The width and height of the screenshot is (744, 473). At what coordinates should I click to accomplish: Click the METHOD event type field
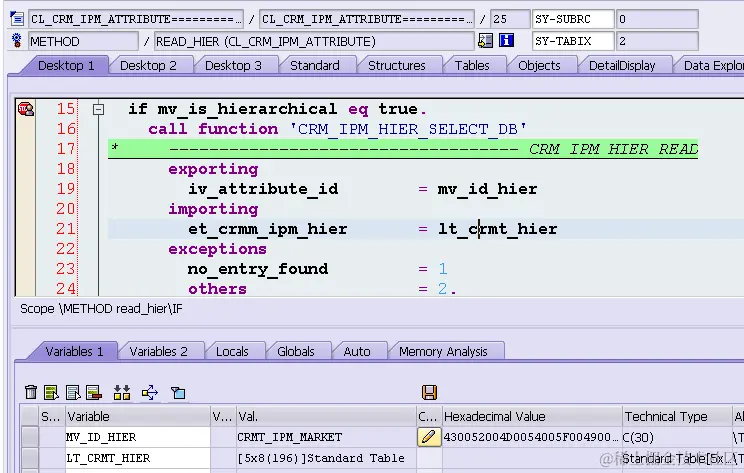(84, 41)
